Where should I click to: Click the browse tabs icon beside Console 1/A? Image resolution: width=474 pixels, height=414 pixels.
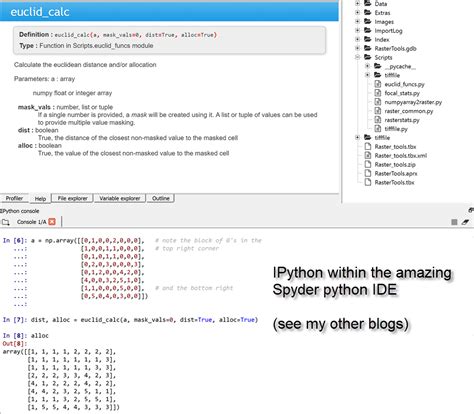[x=5, y=222]
